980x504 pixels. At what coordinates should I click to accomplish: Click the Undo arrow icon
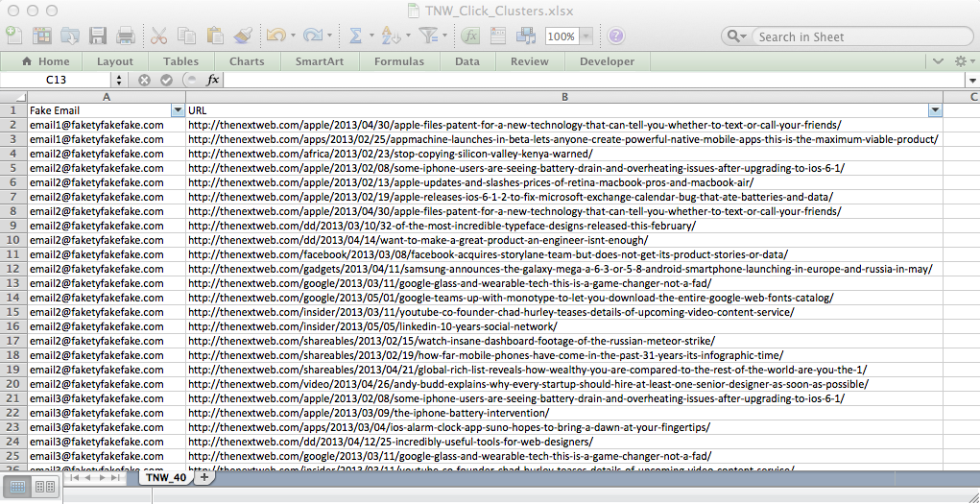tap(275, 36)
